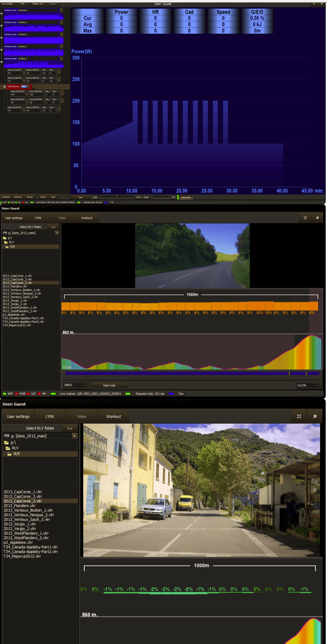Click the 38803 field stepper arrows
This screenshot has height=644, width=327.
(x=85, y=385)
